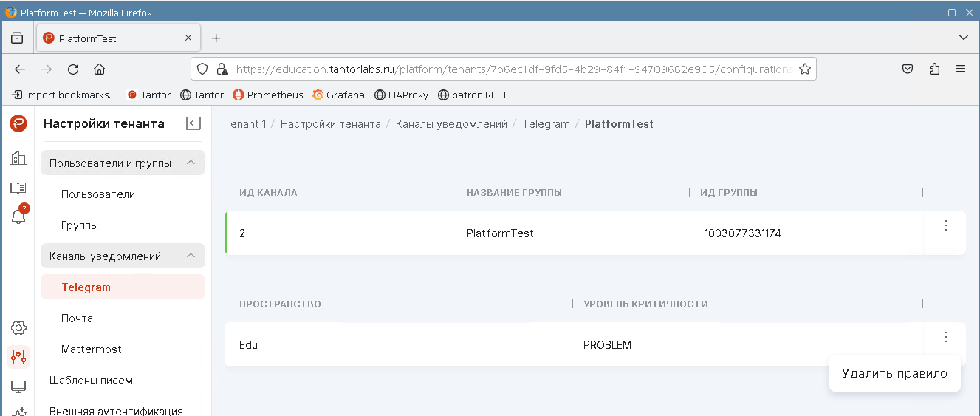Open the book documentation icon in sidebar
Image resolution: width=980 pixels, height=416 pixels.
18,188
